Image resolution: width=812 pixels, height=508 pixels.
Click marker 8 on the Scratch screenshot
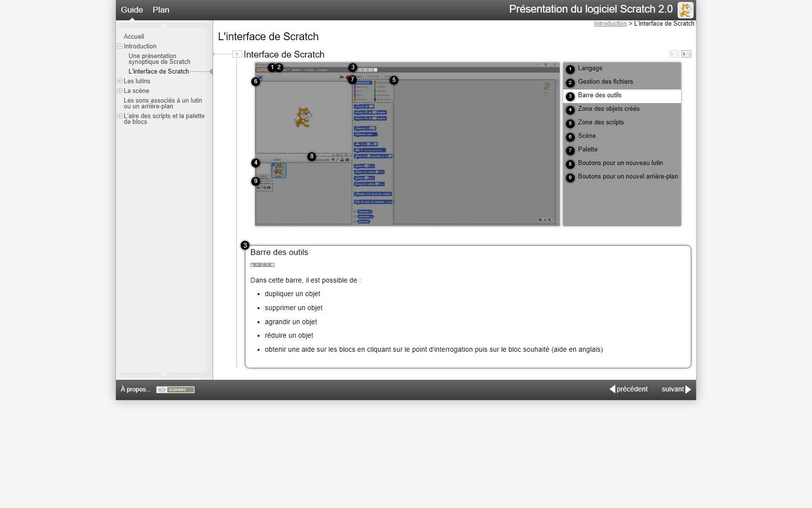312,156
